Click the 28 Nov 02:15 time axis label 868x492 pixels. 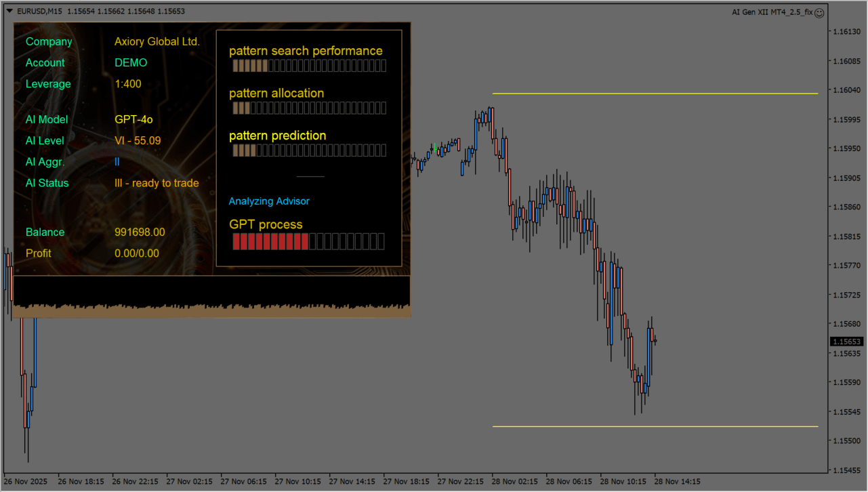point(514,481)
